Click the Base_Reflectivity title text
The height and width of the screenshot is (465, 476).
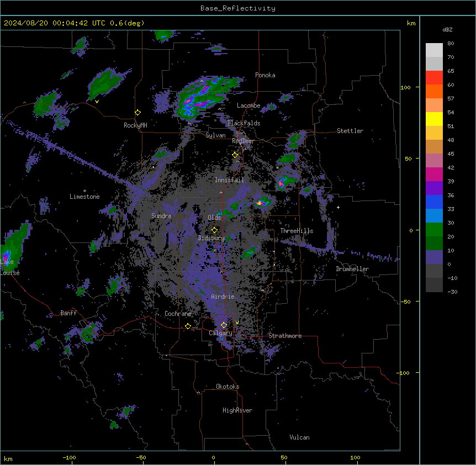tap(238, 8)
